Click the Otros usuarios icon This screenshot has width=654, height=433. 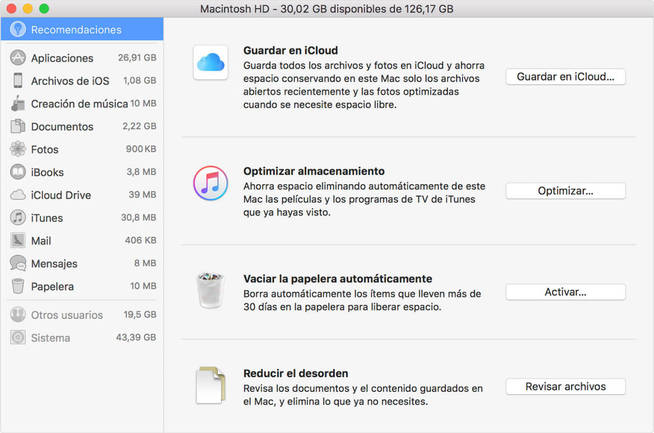(18, 315)
